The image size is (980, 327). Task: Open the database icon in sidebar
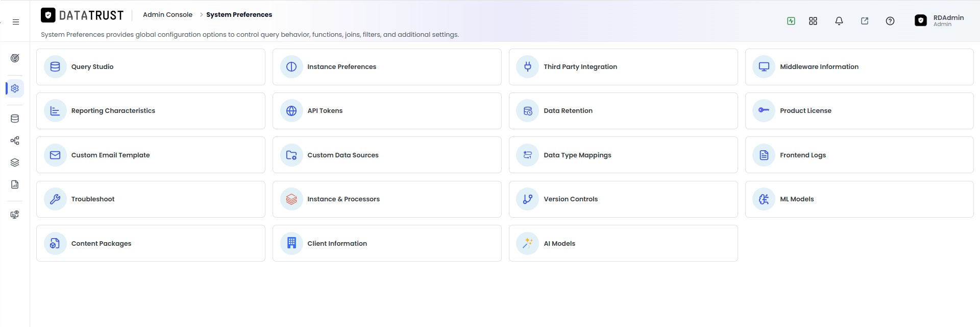15,119
